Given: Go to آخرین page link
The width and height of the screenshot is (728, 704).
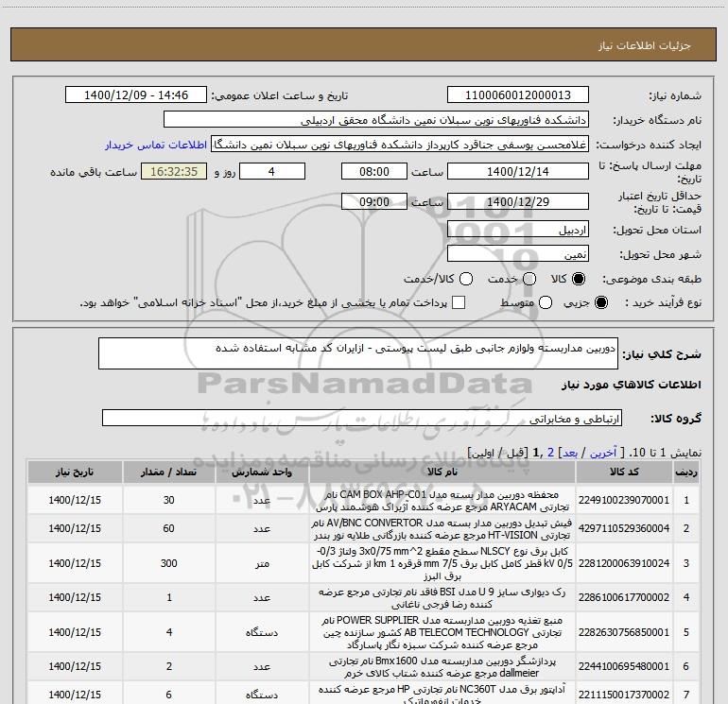Looking at the screenshot, I should click(602, 453).
